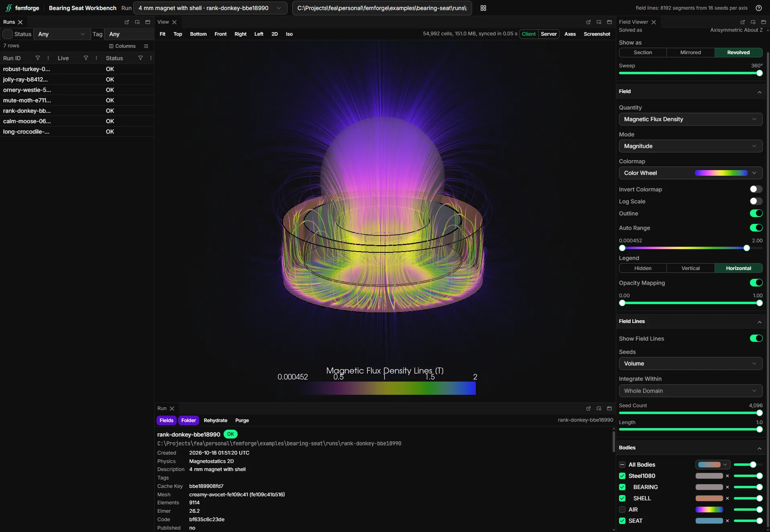Open the Run ID column menu
Viewport: 770px width, 532px height.
click(48, 58)
